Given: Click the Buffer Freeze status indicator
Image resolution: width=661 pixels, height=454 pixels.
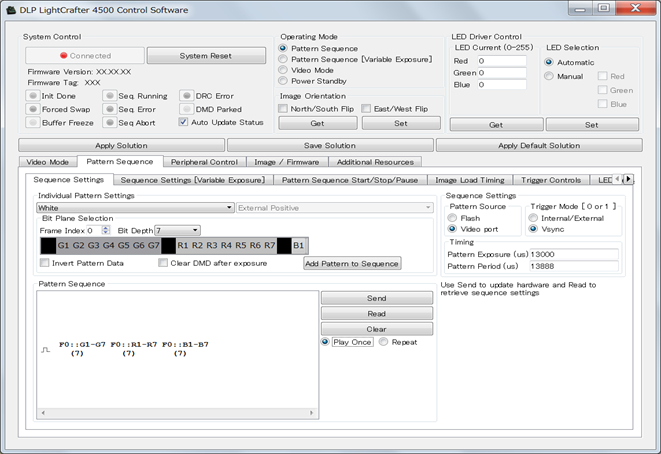Looking at the screenshot, I should pos(32,123).
